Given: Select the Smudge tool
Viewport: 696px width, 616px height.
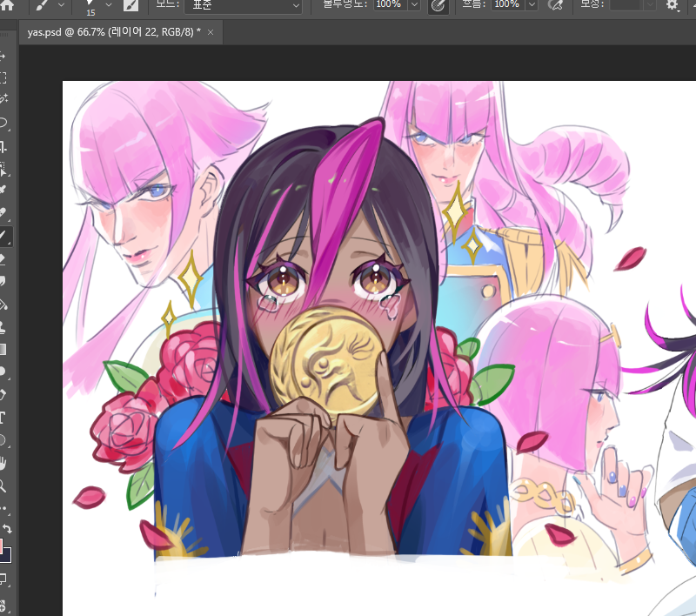Looking at the screenshot, I should coord(3,281).
